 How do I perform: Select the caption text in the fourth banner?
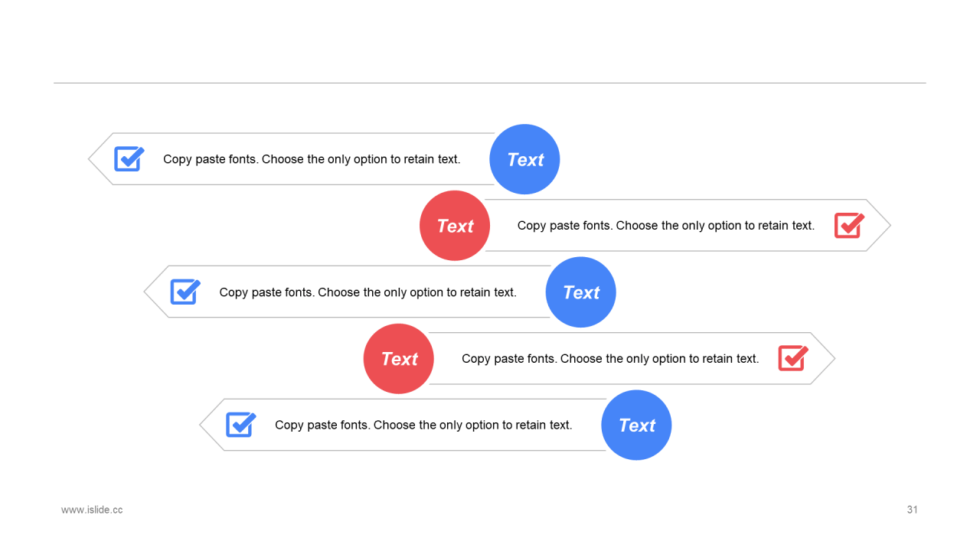(x=610, y=359)
